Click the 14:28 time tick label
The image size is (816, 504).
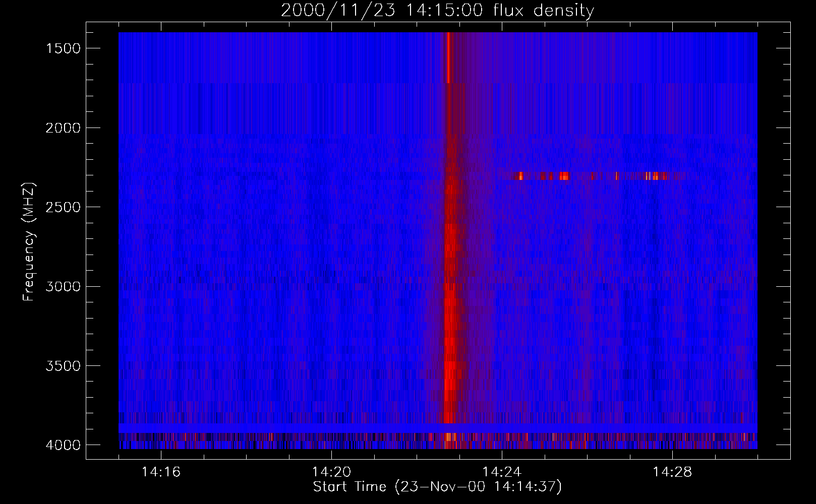click(x=672, y=472)
